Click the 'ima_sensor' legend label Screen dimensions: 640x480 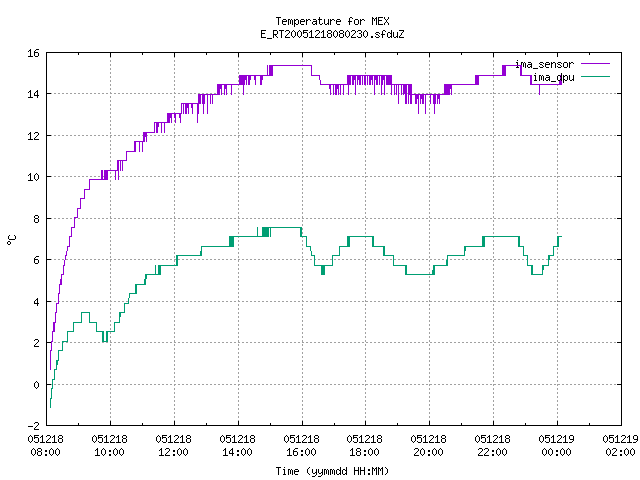point(544,64)
